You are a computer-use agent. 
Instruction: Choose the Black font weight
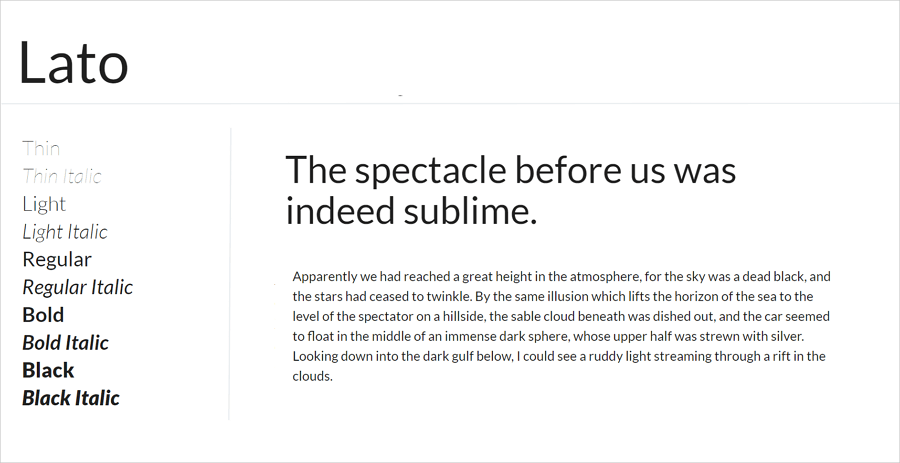coord(48,371)
